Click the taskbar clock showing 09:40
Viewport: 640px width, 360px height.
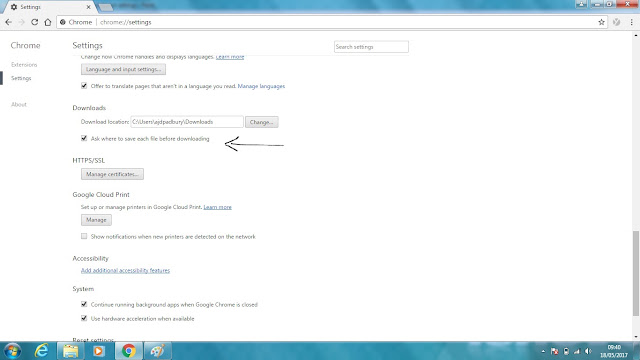pyautogui.click(x=614, y=351)
